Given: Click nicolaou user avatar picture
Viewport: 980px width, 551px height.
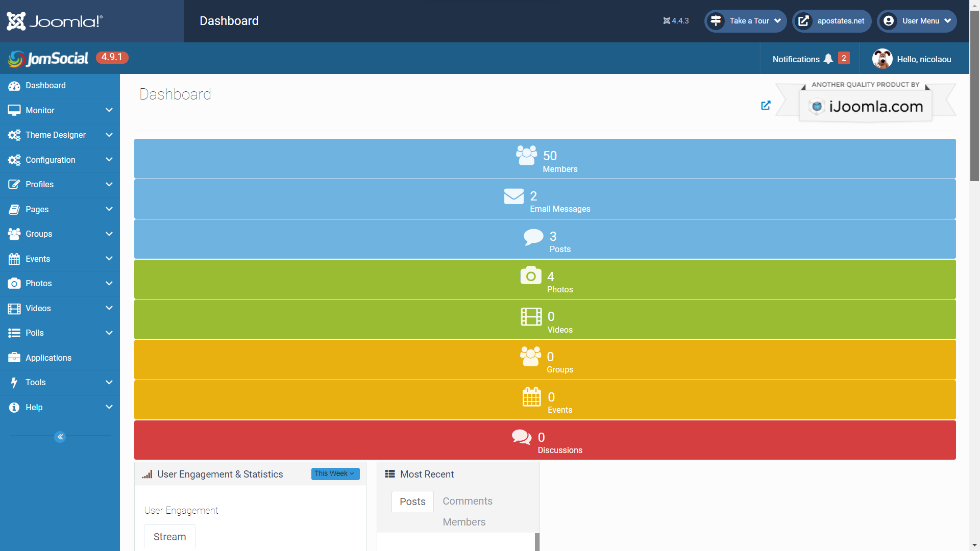Looking at the screenshot, I should click(x=882, y=59).
